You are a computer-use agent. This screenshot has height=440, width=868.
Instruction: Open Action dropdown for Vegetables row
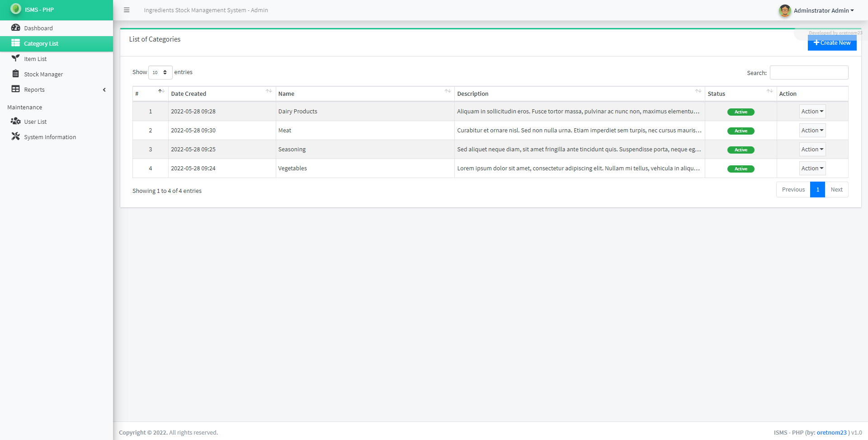(812, 169)
